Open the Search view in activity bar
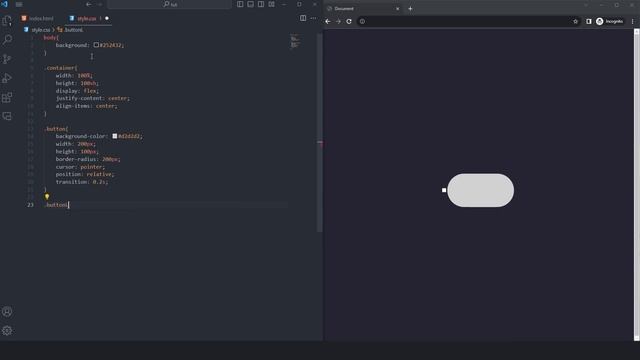The image size is (640, 360). (7, 40)
